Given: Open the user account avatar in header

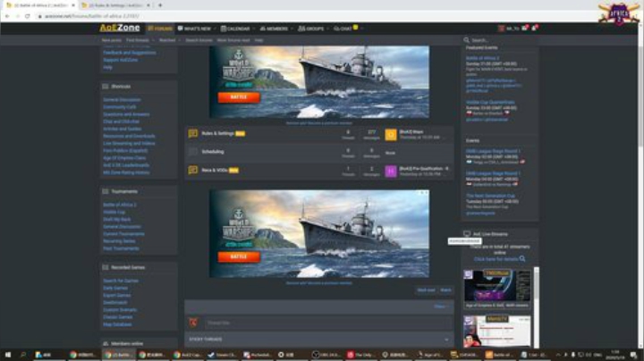Looking at the screenshot, I should (501, 29).
